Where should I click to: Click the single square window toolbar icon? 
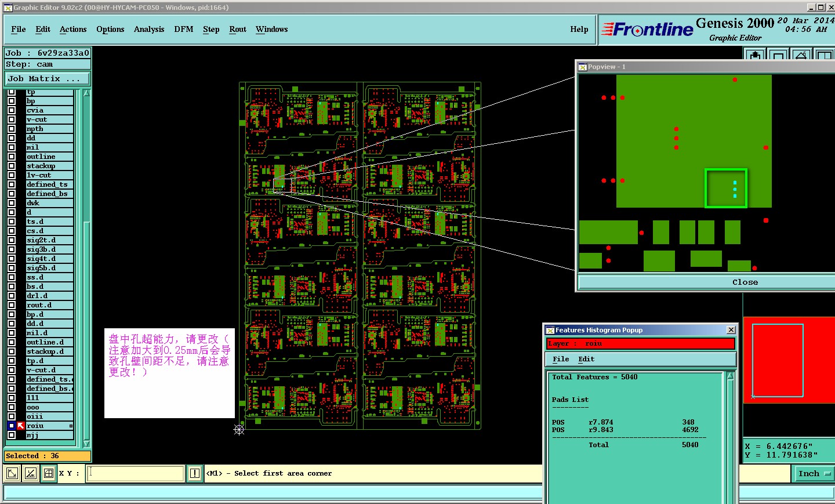[778, 55]
